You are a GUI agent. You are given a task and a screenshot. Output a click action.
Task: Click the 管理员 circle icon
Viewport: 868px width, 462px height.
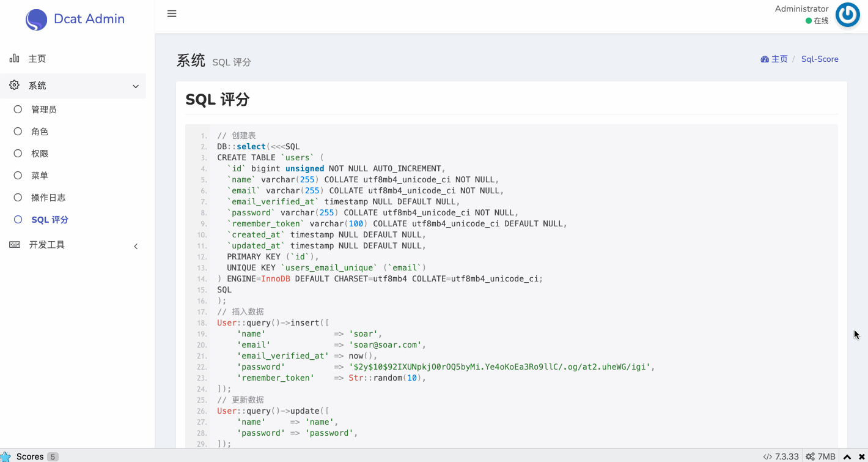coord(18,109)
